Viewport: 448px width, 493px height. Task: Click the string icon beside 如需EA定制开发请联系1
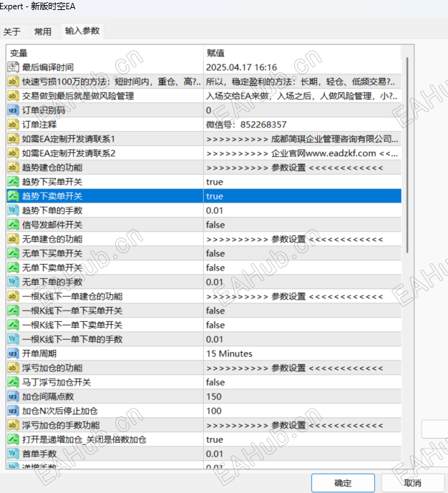(x=13, y=139)
